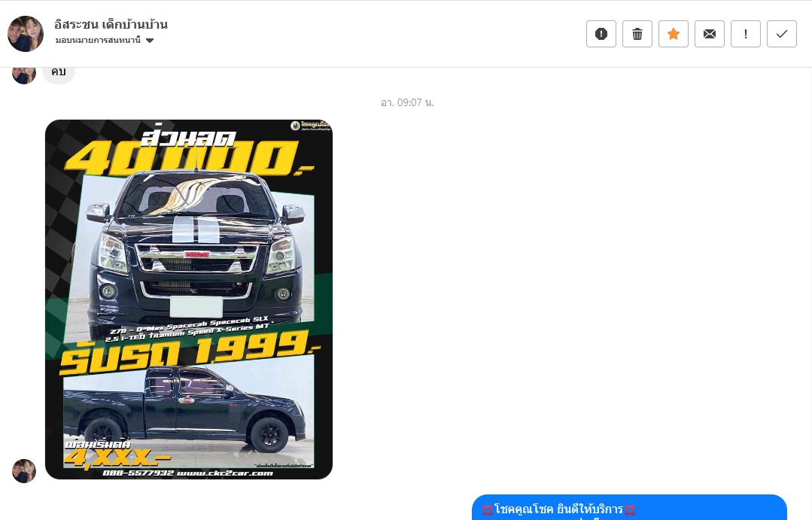The height and width of the screenshot is (520, 812).
Task: Click the blue โชคคูณโชค reply message bubble
Action: pos(629,507)
